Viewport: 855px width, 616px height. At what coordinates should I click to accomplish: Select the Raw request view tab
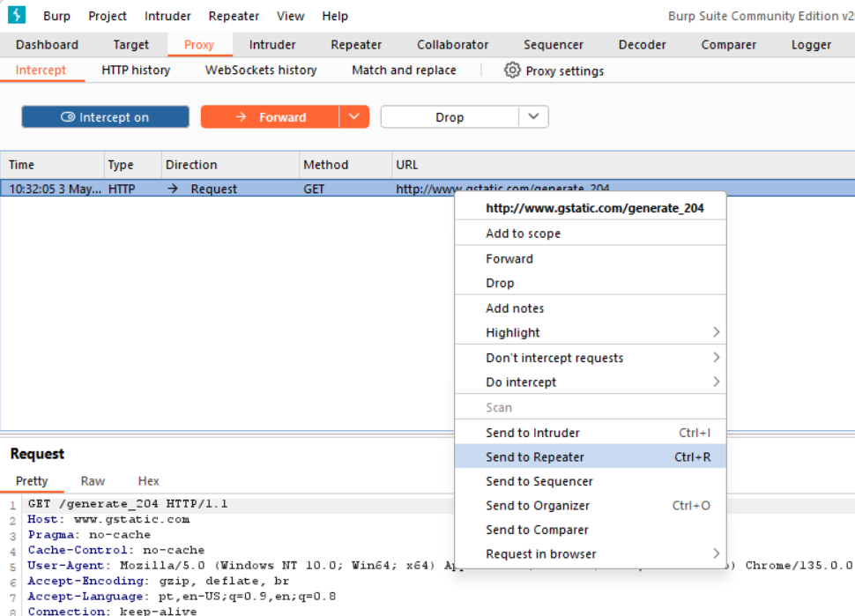pyautogui.click(x=93, y=481)
